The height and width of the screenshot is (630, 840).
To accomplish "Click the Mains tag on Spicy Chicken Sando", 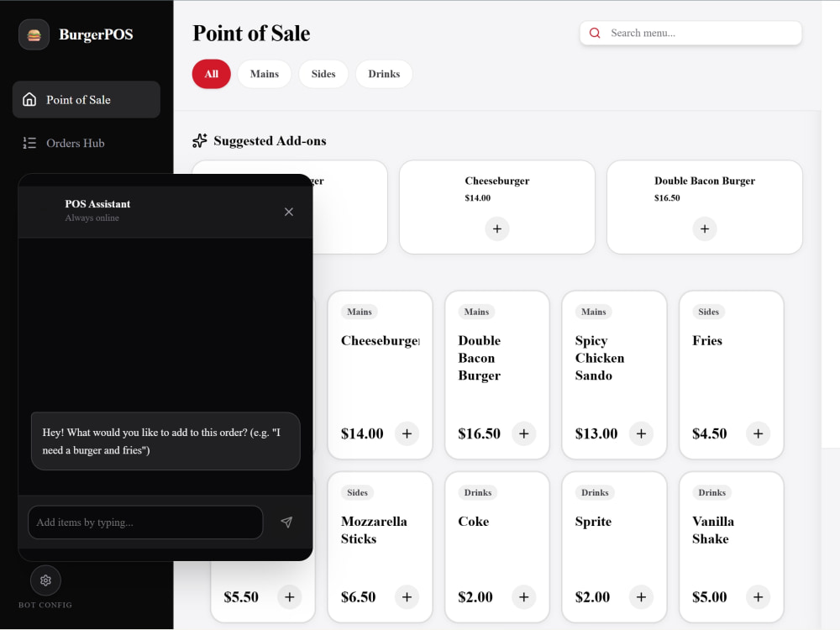I will [594, 312].
